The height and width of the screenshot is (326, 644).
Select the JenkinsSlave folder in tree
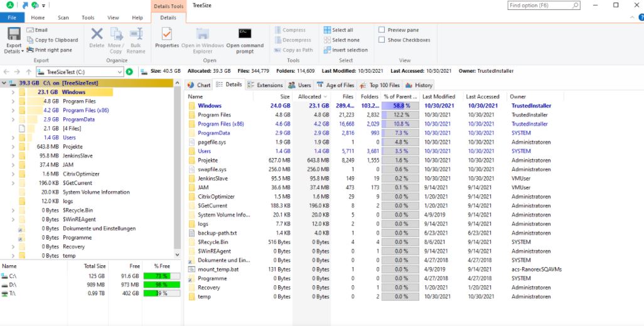(x=77, y=155)
